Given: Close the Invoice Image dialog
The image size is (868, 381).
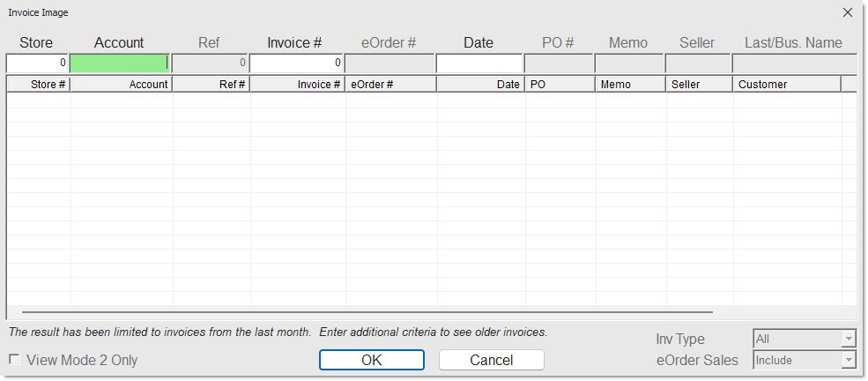Looking at the screenshot, I should pos(847,12).
